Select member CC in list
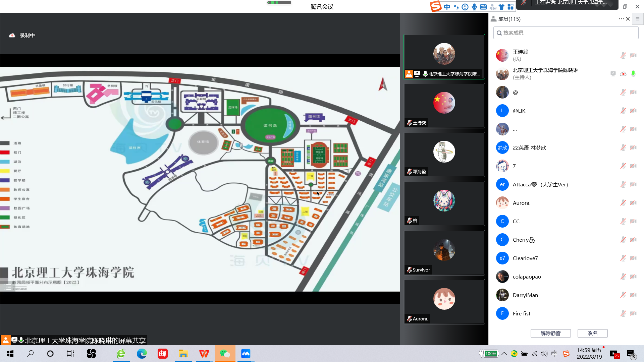Viewport: 644px width, 362px height. (x=566, y=221)
